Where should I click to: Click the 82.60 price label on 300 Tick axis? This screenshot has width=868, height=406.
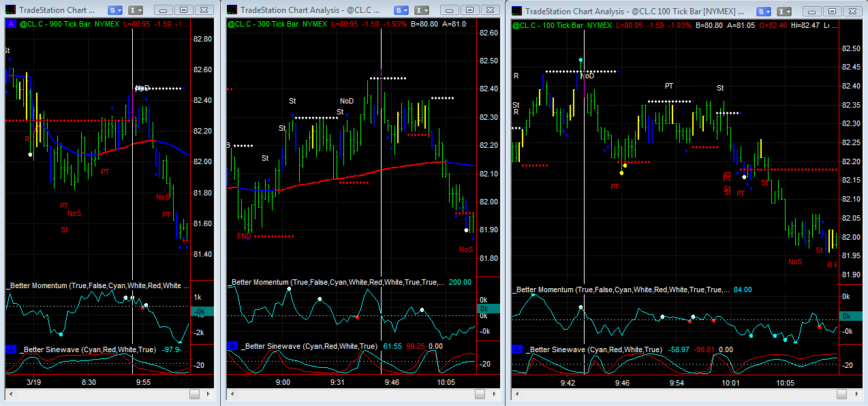488,33
